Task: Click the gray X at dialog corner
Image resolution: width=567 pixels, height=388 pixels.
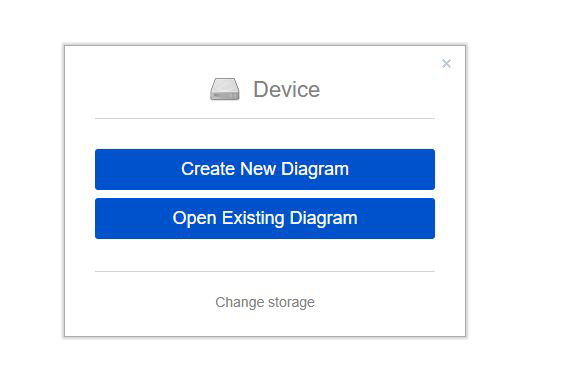Action: (x=446, y=64)
